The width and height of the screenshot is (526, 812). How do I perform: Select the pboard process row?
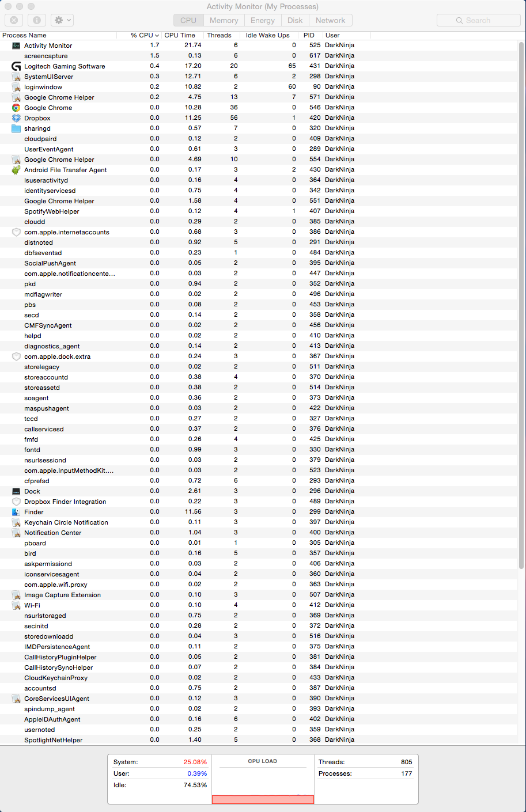coord(259,543)
